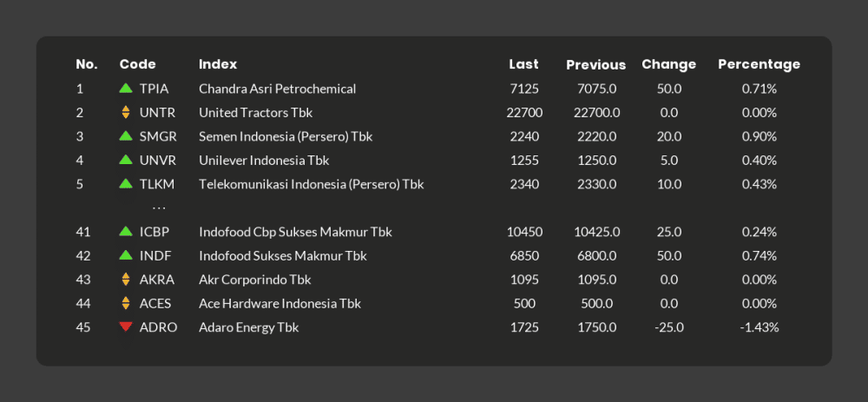Click Telekomunikasi Indonesia (Persero) Tbk name
The width and height of the screenshot is (868, 402).
[x=311, y=184]
